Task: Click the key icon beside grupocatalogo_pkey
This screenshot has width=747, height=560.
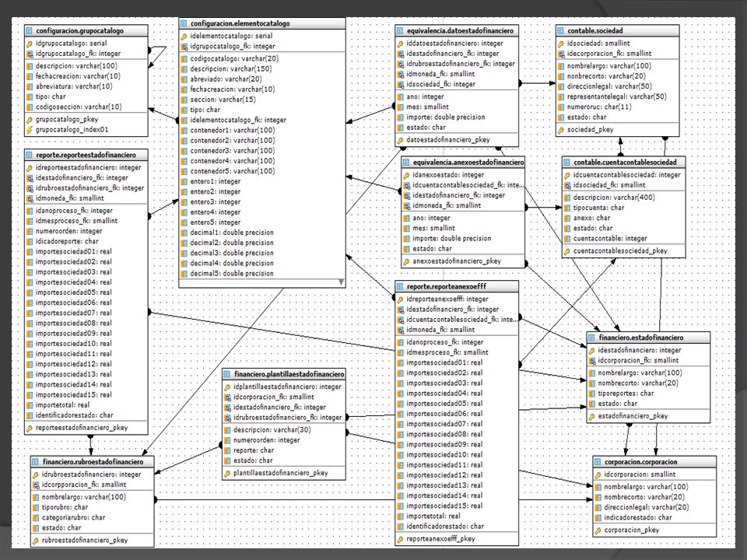Action: pyautogui.click(x=29, y=120)
